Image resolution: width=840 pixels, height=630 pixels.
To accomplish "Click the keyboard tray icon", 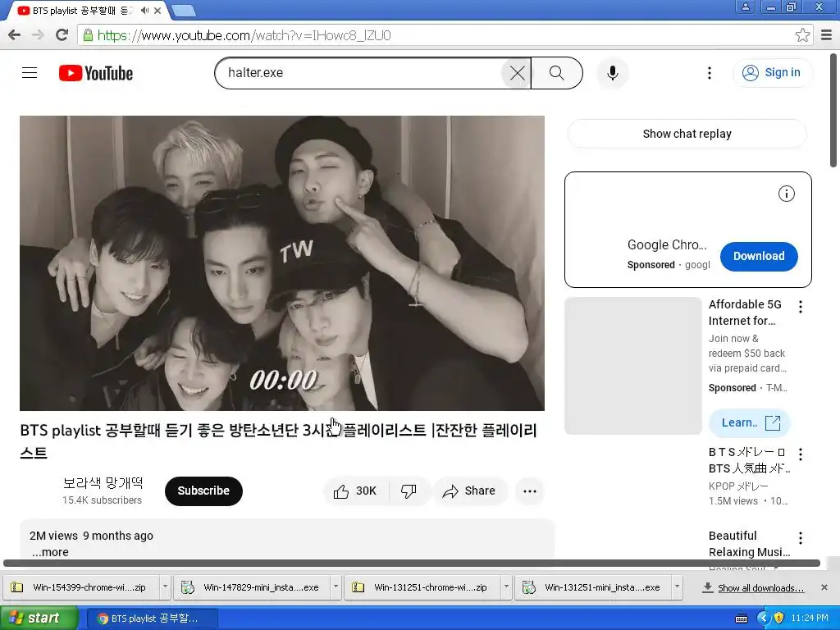I will 742,619.
